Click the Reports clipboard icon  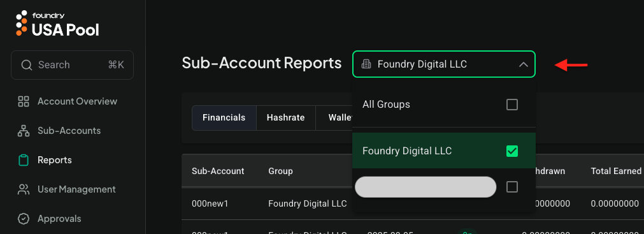(x=24, y=160)
